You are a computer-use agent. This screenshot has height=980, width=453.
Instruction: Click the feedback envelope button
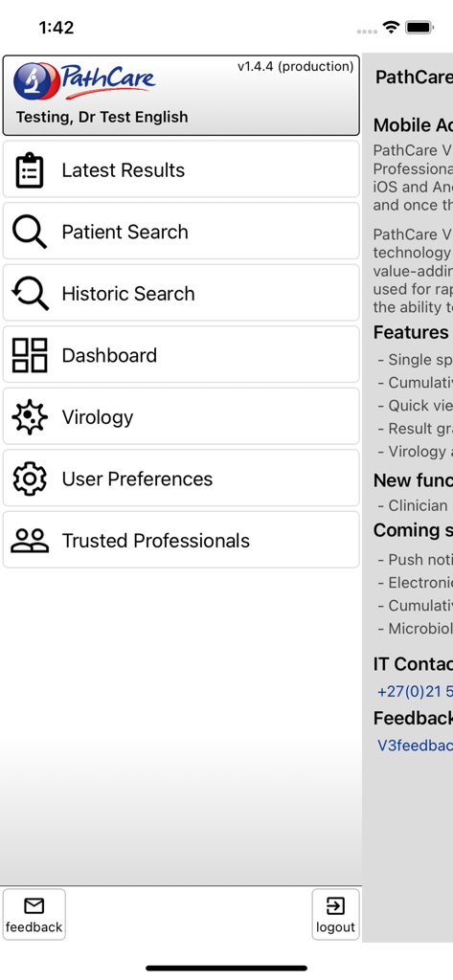pyautogui.click(x=34, y=914)
